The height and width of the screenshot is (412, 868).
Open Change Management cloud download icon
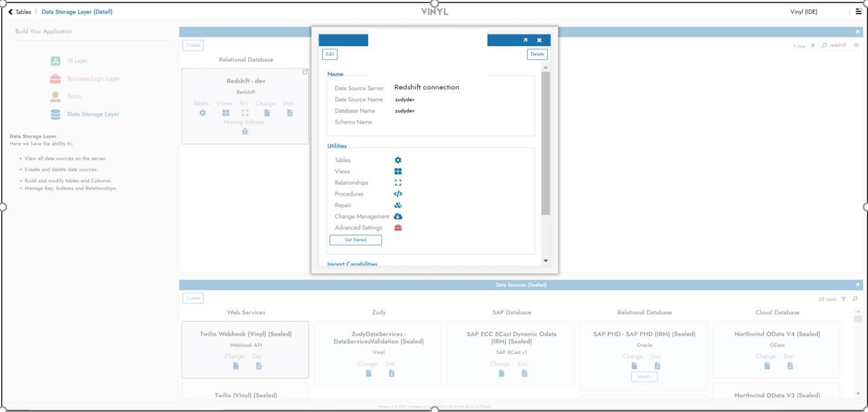point(398,217)
